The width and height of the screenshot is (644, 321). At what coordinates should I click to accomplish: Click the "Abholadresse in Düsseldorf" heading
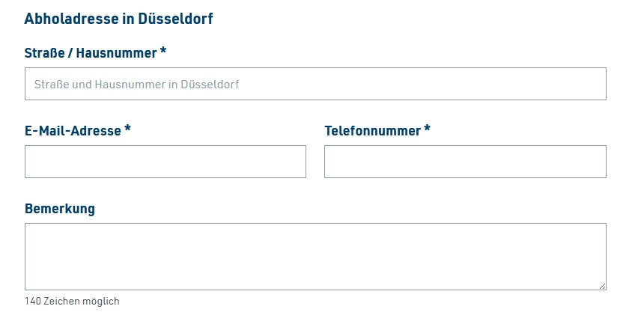pyautogui.click(x=118, y=19)
